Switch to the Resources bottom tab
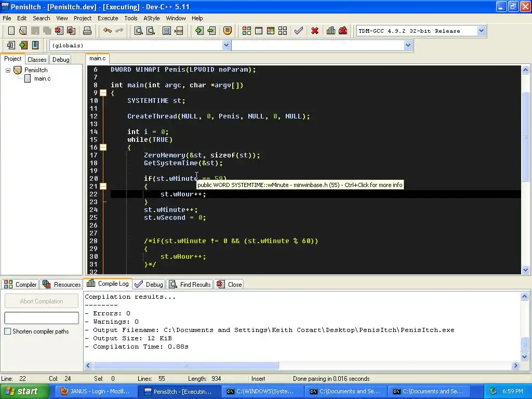Screen dimensions: 532x399 tap(62, 284)
